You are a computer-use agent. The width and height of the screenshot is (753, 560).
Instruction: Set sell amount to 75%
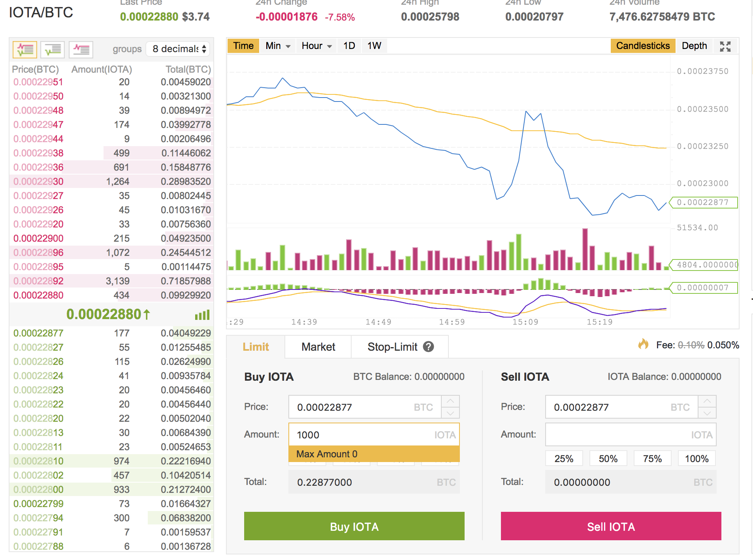pos(652,459)
